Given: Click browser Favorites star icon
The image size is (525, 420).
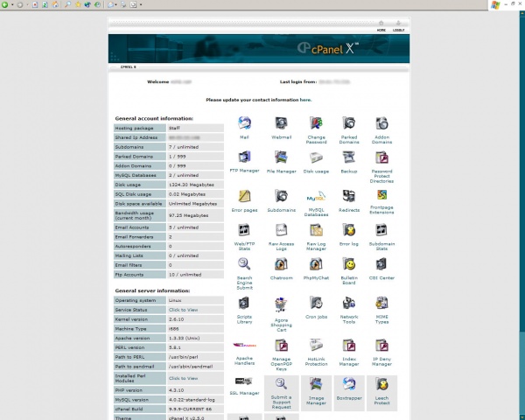Looking at the screenshot, I should (78, 4).
